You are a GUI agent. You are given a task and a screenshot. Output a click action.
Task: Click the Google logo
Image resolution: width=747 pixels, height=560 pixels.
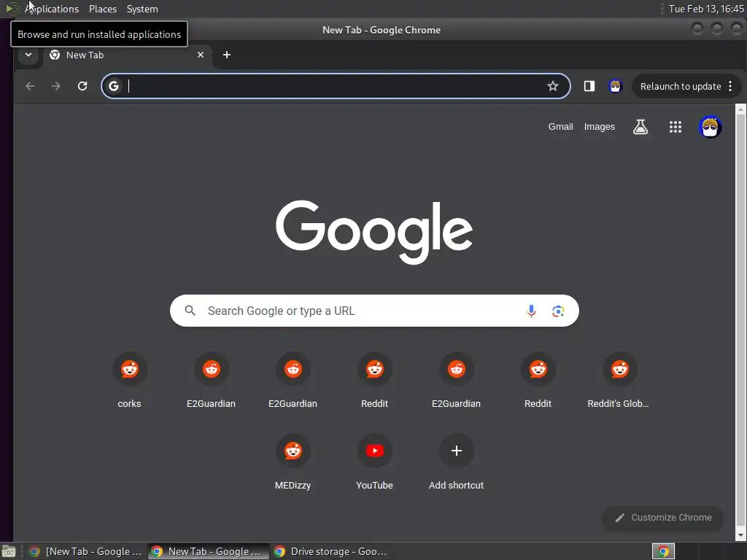point(374,231)
